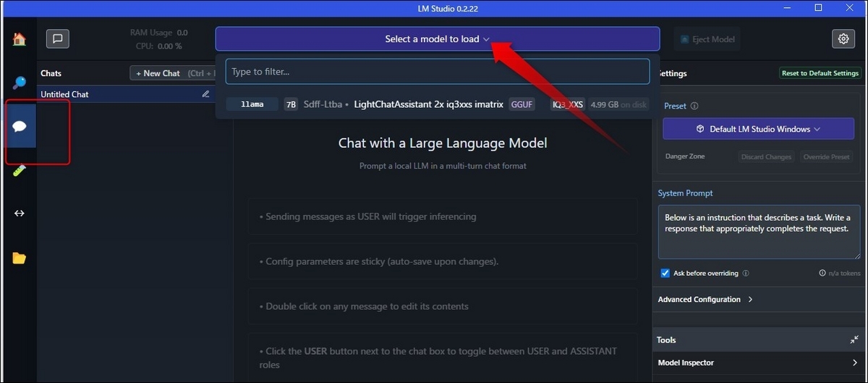868x383 pixels.
Task: Expand Model Inspector row
Action: tap(759, 363)
